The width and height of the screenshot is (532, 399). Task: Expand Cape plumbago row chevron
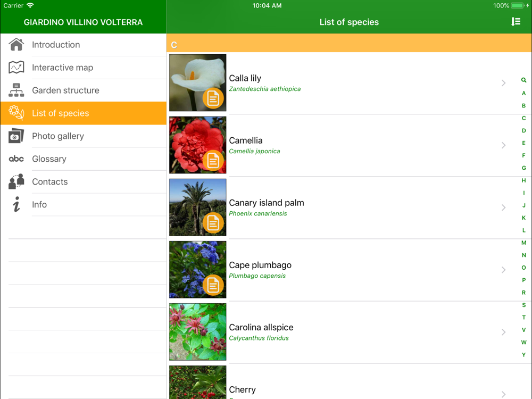[x=503, y=270]
